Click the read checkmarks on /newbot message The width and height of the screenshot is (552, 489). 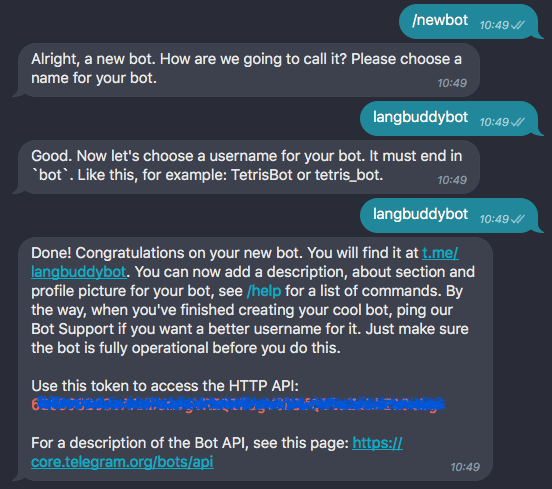coord(518,25)
